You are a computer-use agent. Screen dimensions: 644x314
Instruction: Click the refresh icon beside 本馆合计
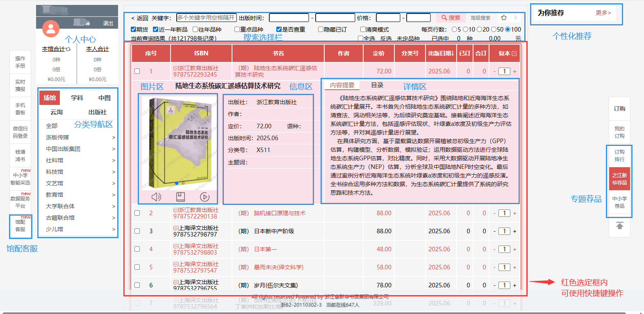pos(68,49)
